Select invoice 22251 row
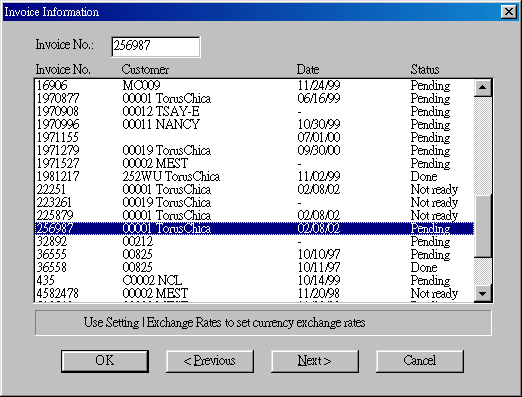 [254, 189]
